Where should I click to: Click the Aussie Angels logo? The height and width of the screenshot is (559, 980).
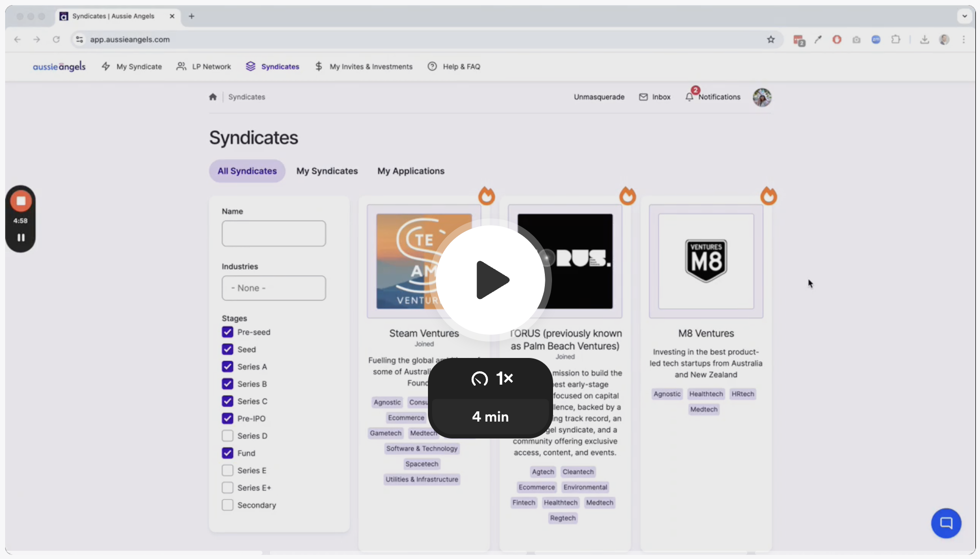click(59, 67)
